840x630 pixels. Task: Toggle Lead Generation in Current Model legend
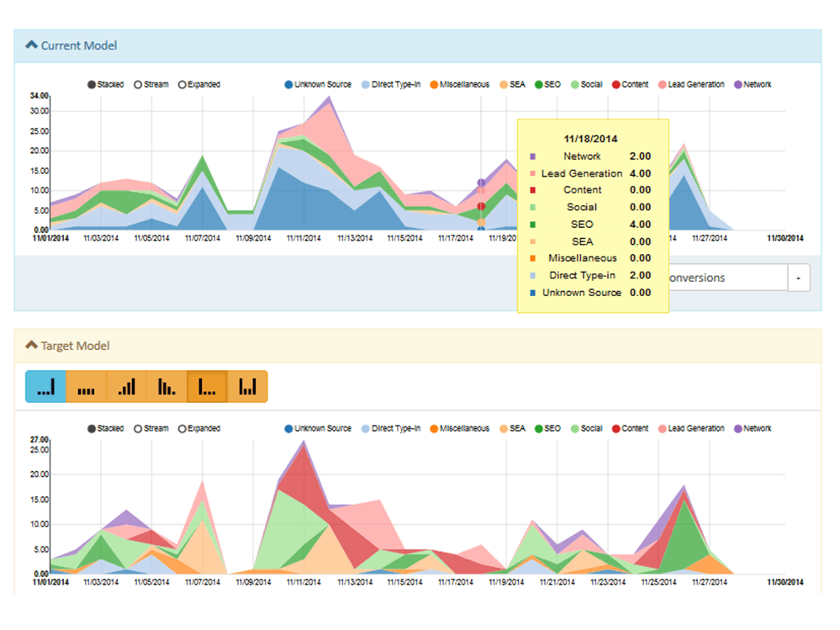[x=695, y=85]
